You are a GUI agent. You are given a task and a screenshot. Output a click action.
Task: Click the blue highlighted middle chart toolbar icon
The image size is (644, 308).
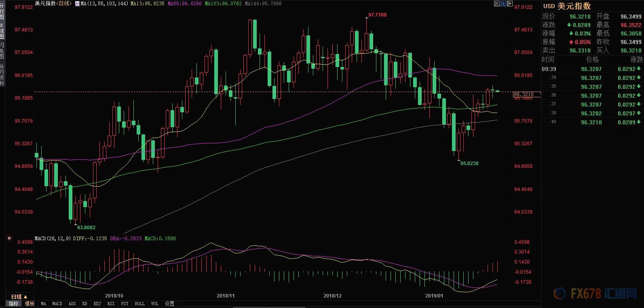coord(503,4)
